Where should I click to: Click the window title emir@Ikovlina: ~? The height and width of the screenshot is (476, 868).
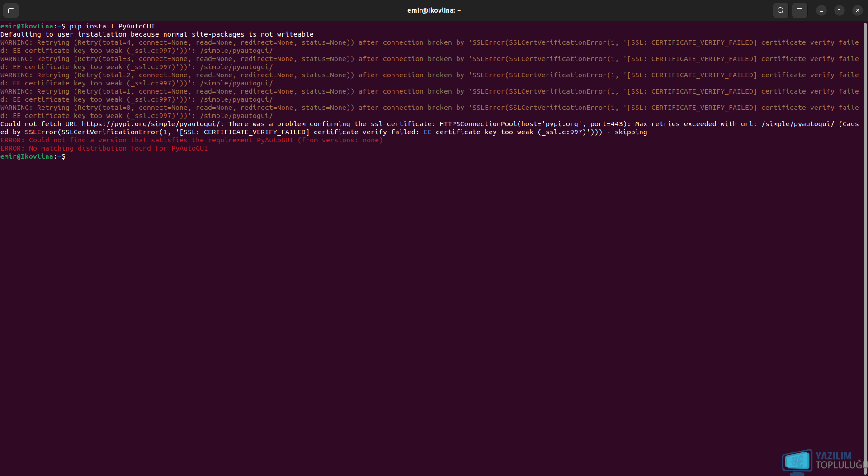tap(434, 10)
